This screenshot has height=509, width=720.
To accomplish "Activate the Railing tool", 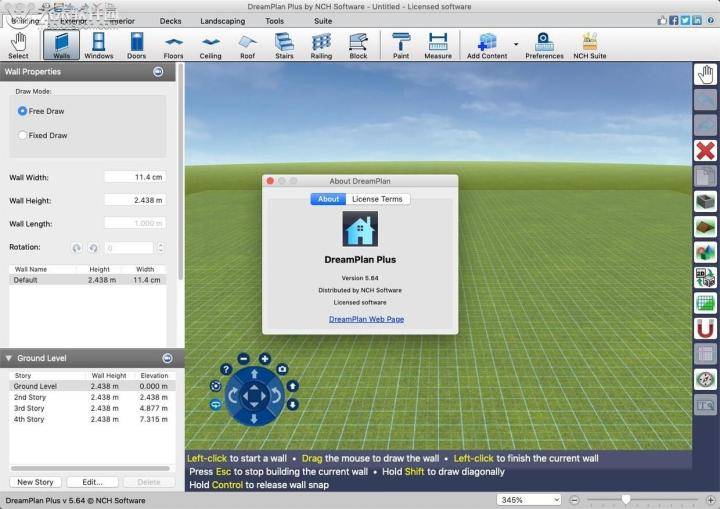I will click(x=321, y=45).
